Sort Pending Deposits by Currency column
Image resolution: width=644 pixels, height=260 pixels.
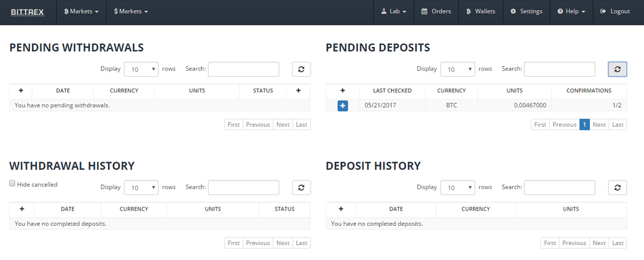[451, 91]
